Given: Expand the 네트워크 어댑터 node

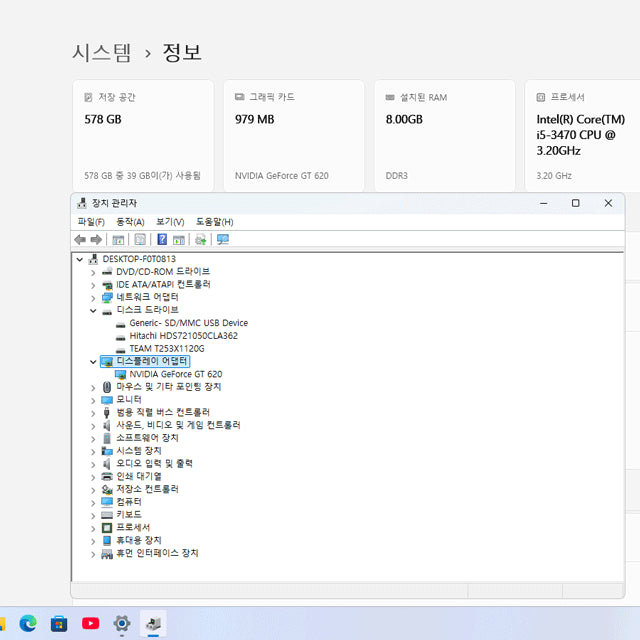Looking at the screenshot, I should click(x=93, y=298).
